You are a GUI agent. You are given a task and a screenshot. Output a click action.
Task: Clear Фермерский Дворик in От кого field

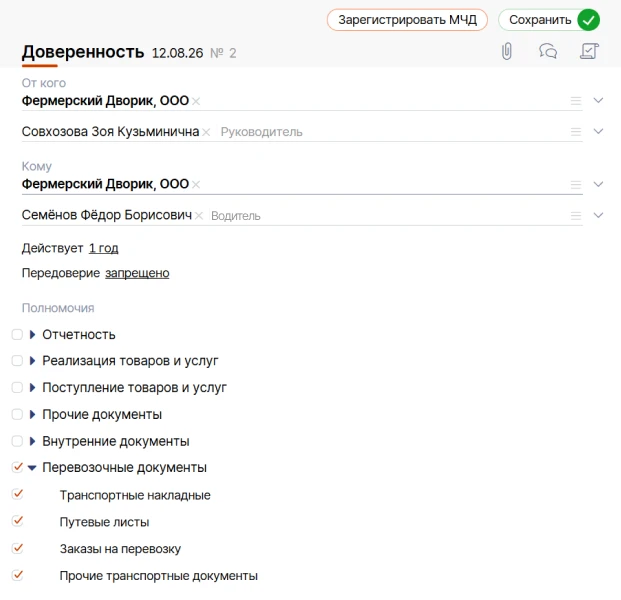196,101
